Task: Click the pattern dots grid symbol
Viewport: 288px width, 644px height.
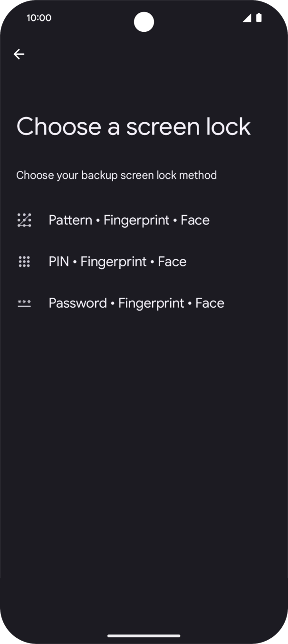Action: [x=24, y=220]
